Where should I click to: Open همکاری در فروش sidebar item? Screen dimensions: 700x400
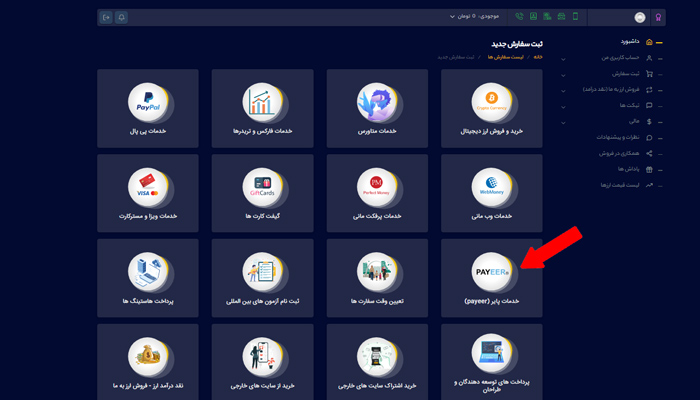(x=619, y=154)
